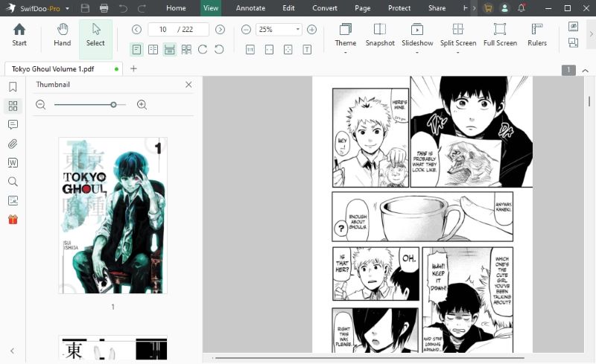The width and height of the screenshot is (596, 364).
Task: Open the search panel magnifier icon
Action: coord(13,182)
